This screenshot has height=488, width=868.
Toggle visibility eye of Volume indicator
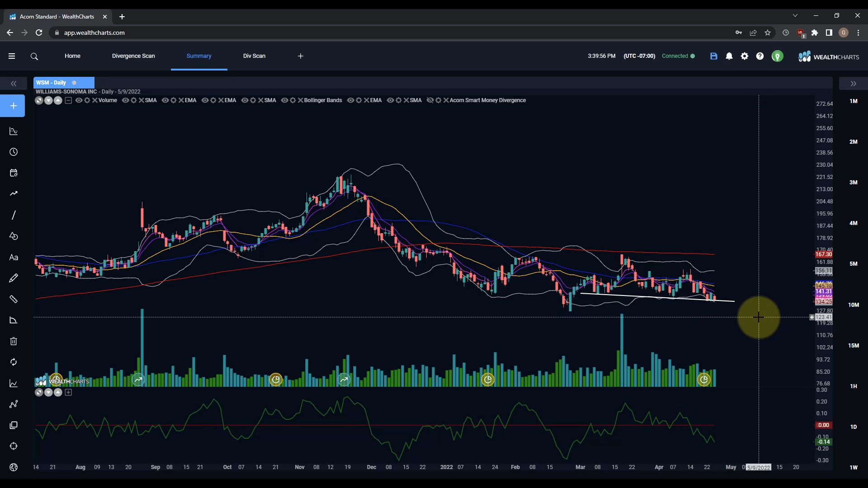pyautogui.click(x=79, y=100)
